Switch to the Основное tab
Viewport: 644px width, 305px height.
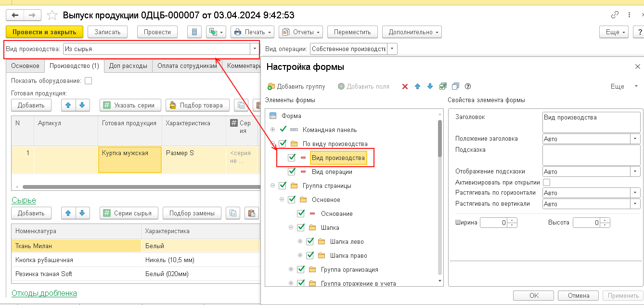25,66
